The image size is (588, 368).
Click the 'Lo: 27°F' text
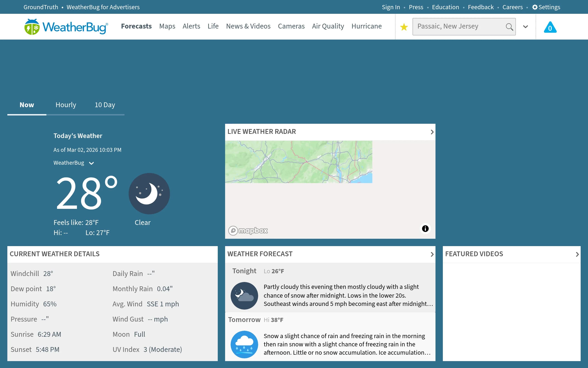point(97,233)
